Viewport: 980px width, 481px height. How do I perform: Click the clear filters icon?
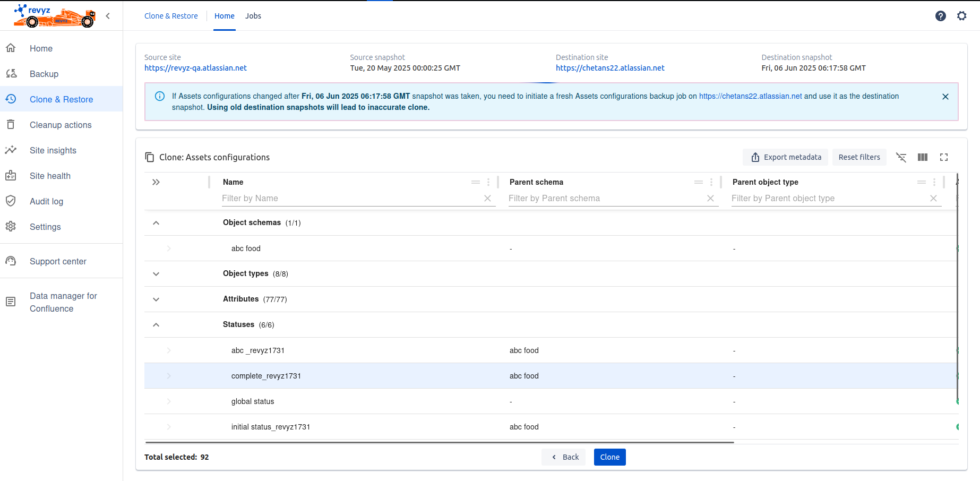pos(901,157)
